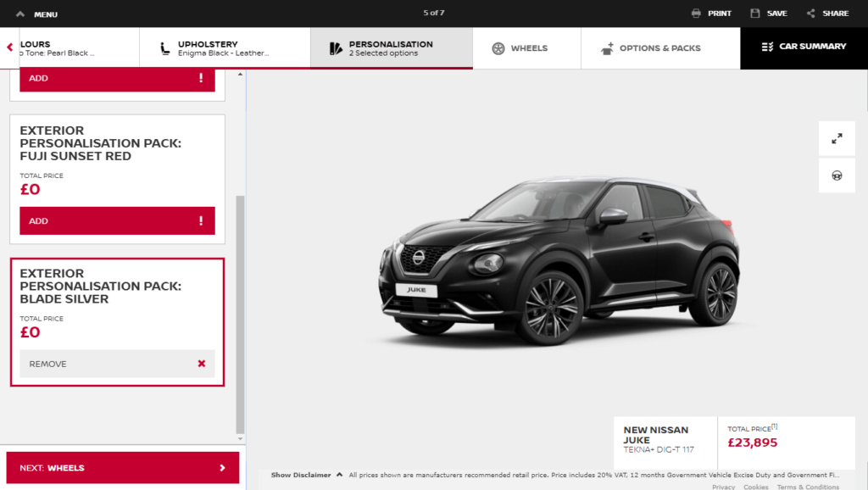Click the Next Wheels right chevron
Image resolution: width=868 pixels, height=490 pixels.
(223, 468)
